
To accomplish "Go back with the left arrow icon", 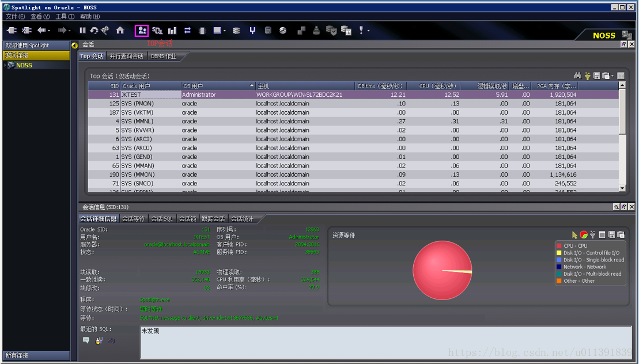I will [41, 30].
